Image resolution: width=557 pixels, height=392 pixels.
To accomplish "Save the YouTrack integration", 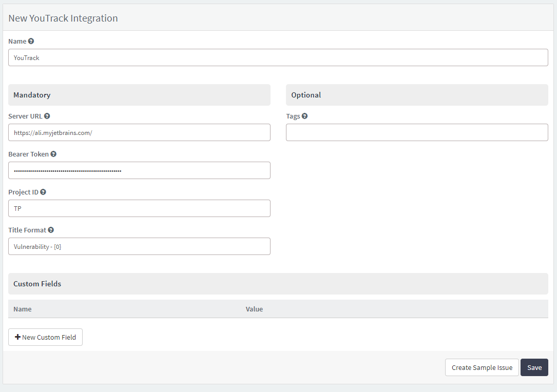I will pyautogui.click(x=534, y=367).
